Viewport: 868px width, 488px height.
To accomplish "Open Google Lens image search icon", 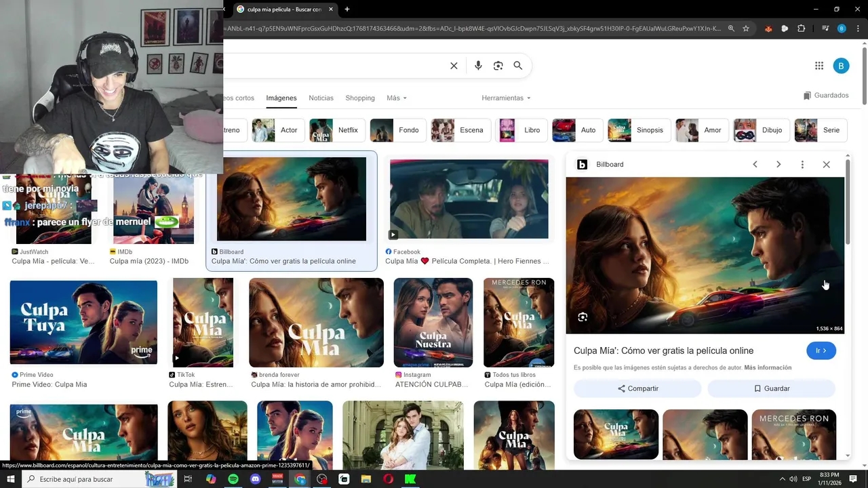I will [x=498, y=66].
